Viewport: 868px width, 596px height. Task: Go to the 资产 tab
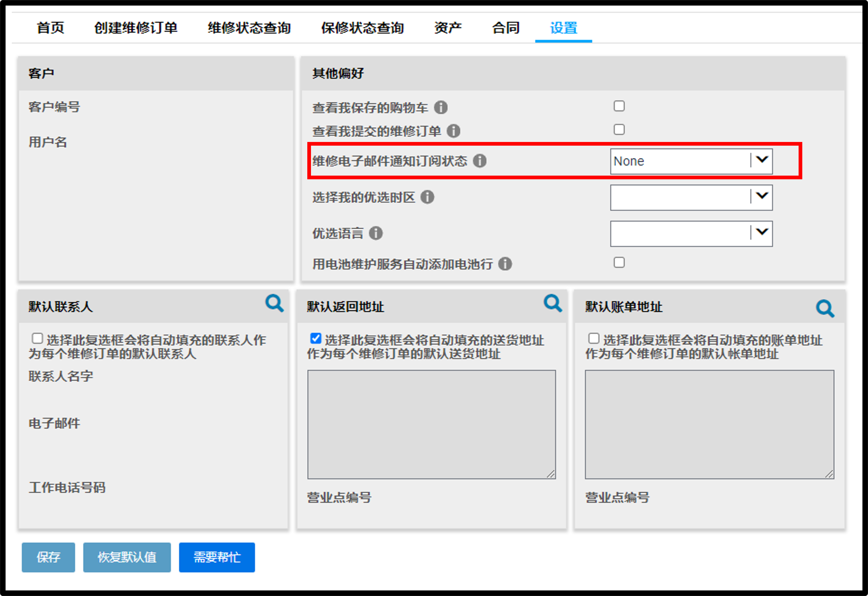[x=448, y=28]
